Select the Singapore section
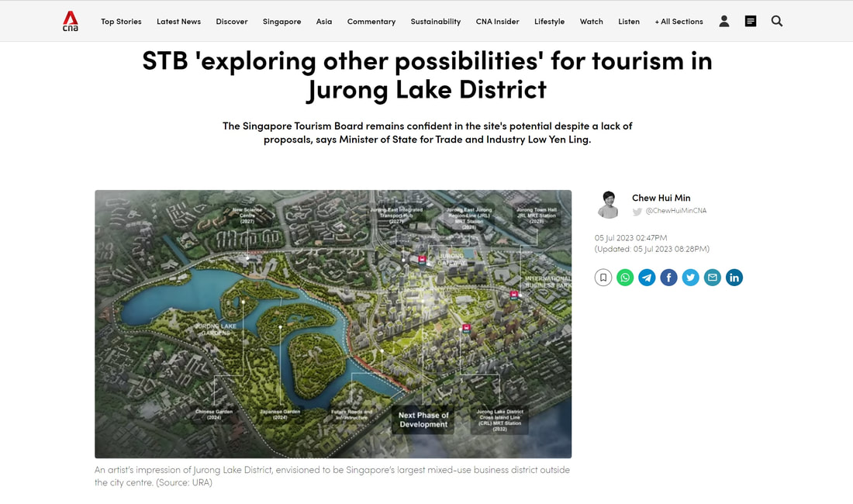 pyautogui.click(x=281, y=22)
